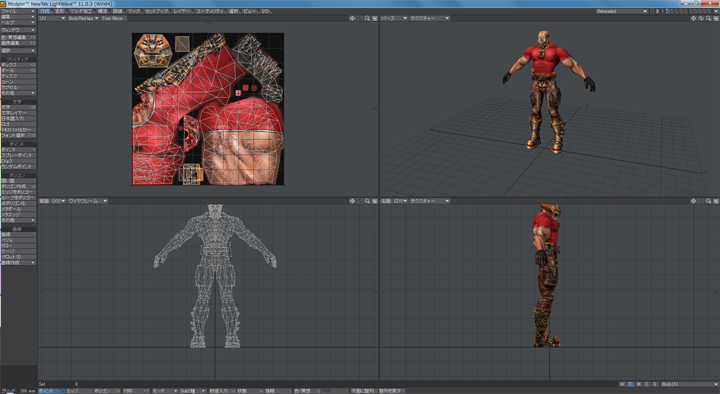Zoom magnifier icon in UV viewport header

tap(367, 18)
